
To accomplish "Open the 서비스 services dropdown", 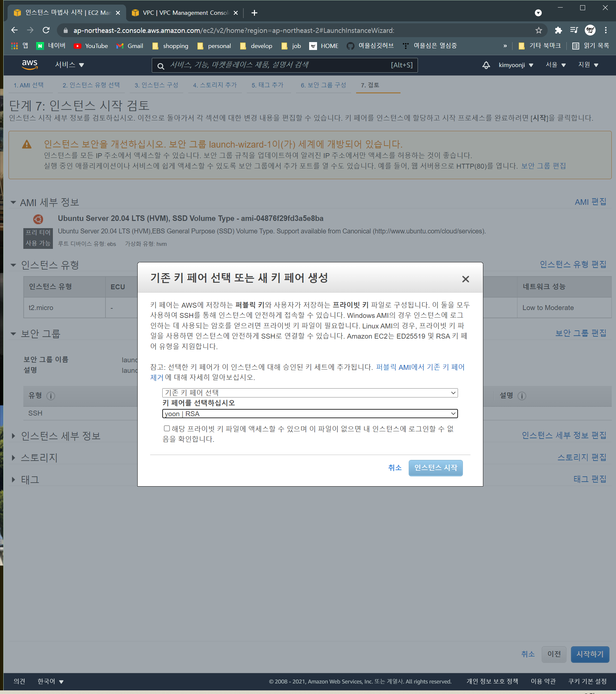I will tap(70, 65).
